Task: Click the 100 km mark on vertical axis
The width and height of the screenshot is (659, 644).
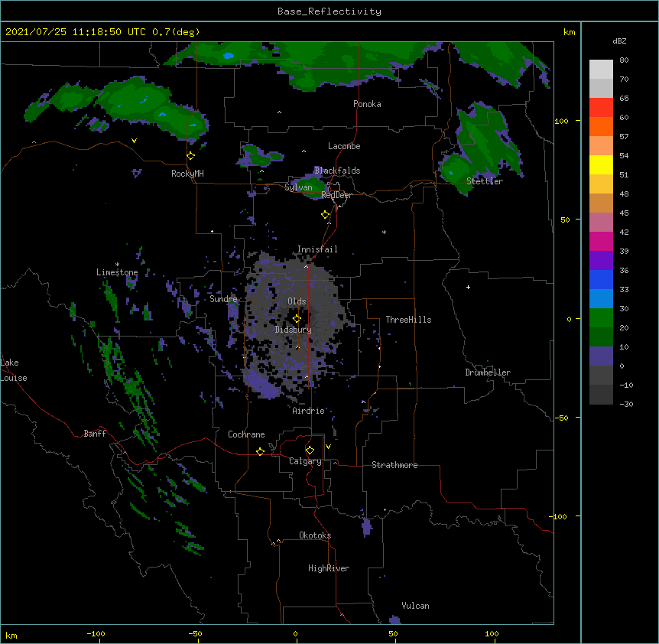Action: point(561,121)
